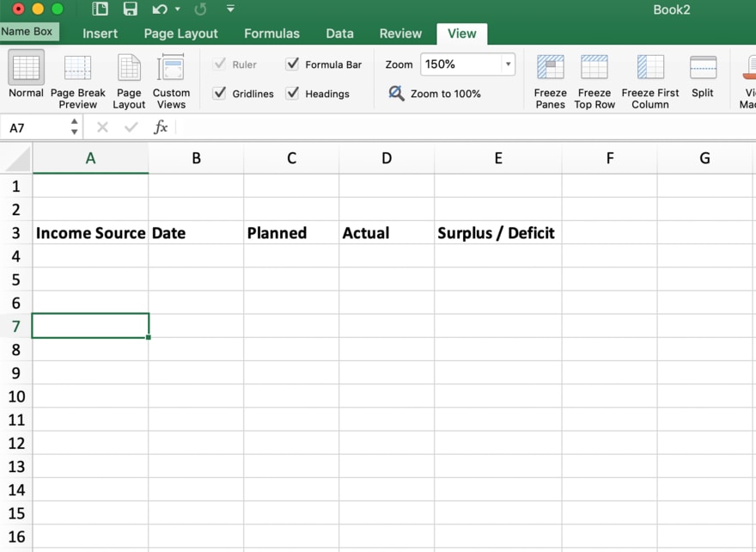Click the green fullscreen window button
The image size is (756, 552).
[x=57, y=9]
